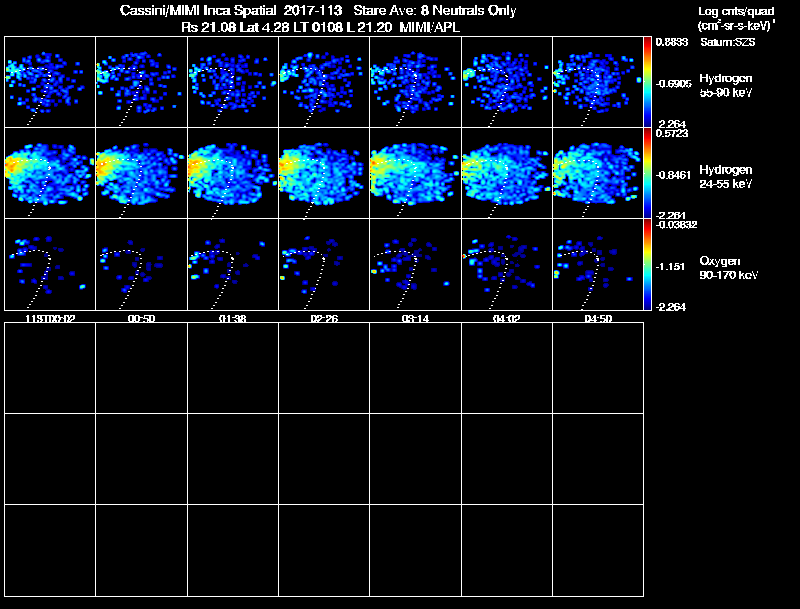Click the 'Saturn:SZS' label
The width and height of the screenshot is (800, 609).
click(x=728, y=42)
